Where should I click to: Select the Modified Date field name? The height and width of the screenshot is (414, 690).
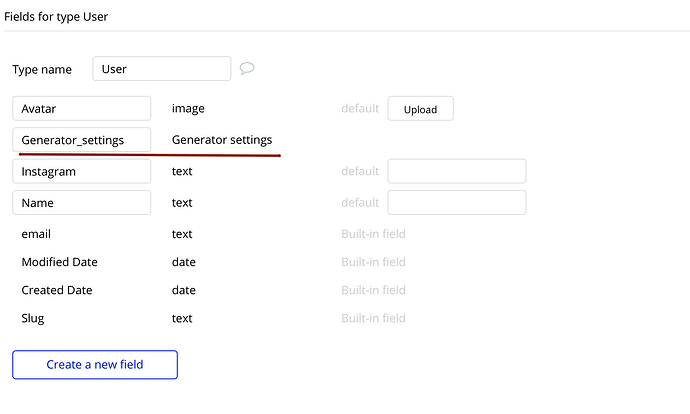coord(59,262)
